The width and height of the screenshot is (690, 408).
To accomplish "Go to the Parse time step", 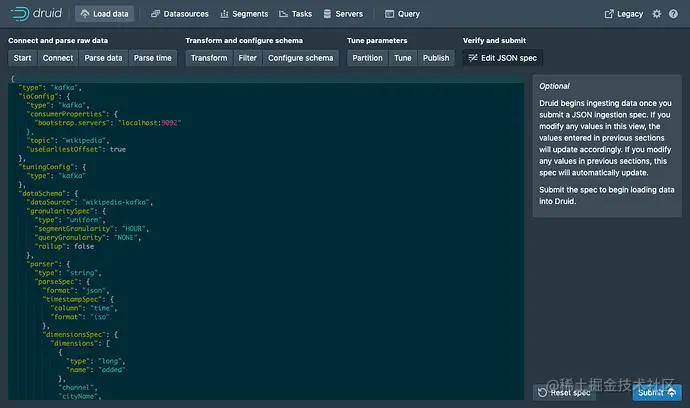I will coord(153,58).
